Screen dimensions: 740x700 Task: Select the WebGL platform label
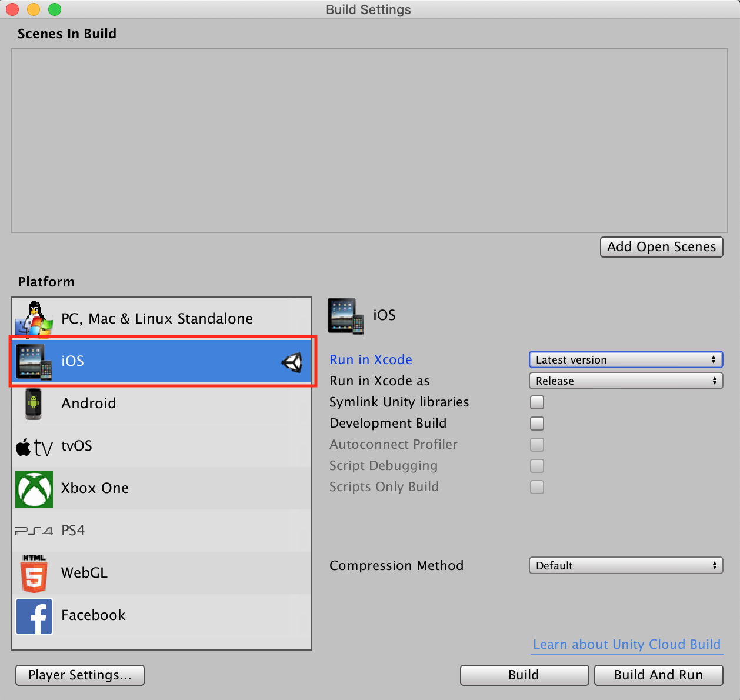pos(84,573)
